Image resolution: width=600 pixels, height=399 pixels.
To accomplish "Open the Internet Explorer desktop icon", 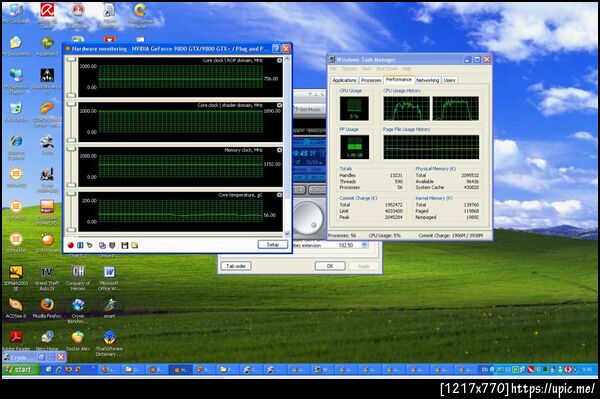I will click(16, 147).
